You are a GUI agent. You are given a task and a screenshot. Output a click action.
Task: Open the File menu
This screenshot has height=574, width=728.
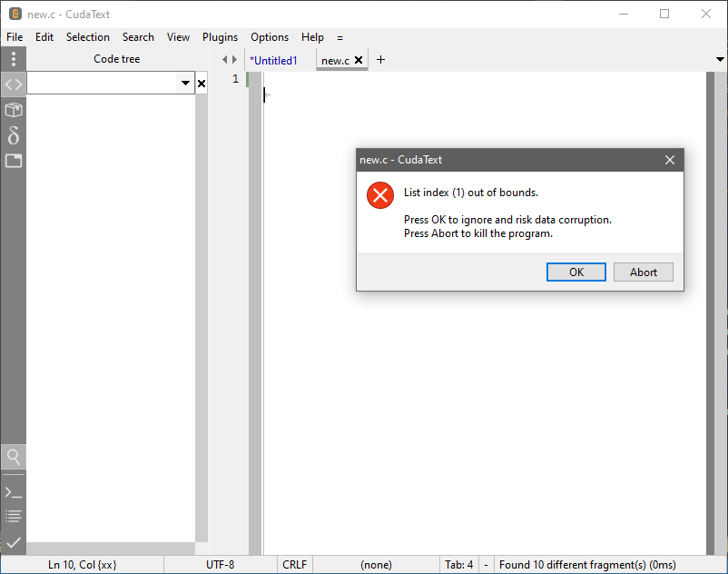(15, 37)
